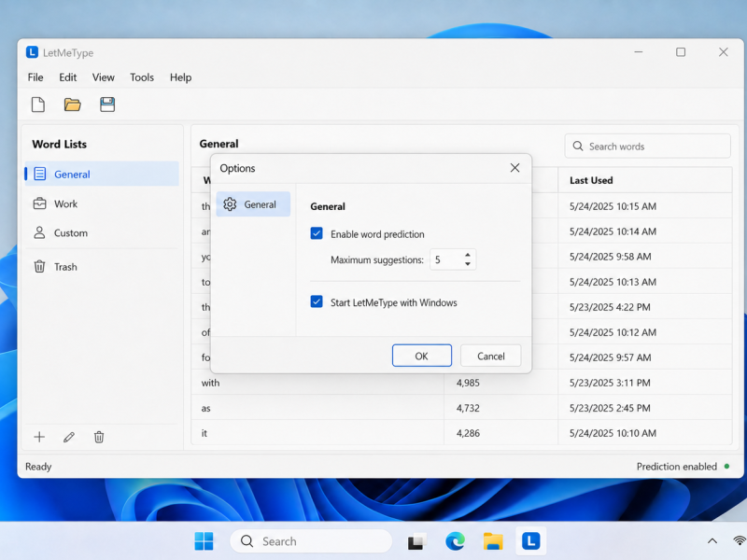The image size is (747, 560).
Task: Click the Search words field
Action: click(647, 147)
